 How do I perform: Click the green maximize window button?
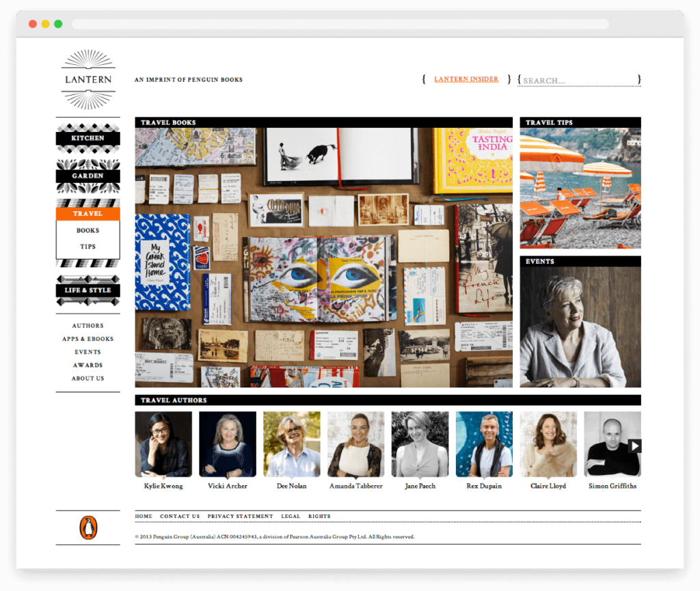point(58,24)
